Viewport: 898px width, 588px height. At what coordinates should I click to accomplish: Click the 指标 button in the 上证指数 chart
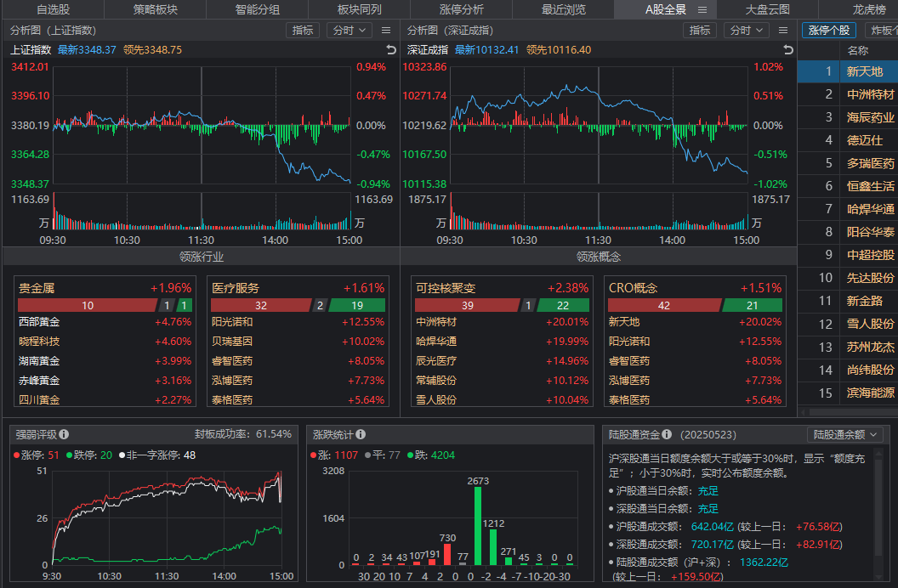pyautogui.click(x=302, y=31)
